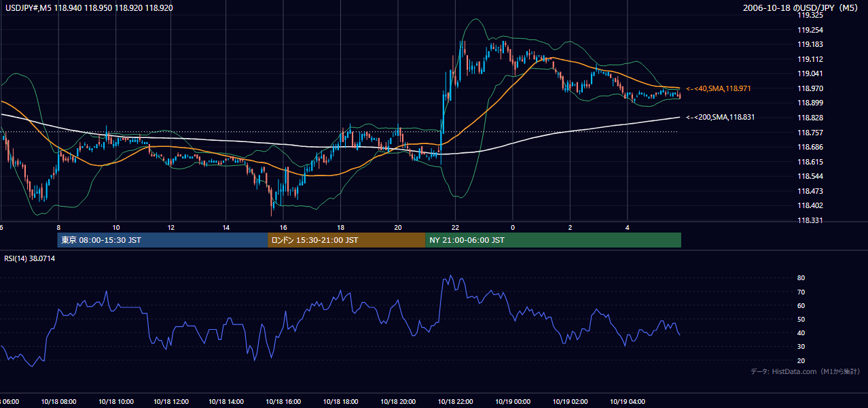Click hour label 2 under price chart

click(570, 227)
